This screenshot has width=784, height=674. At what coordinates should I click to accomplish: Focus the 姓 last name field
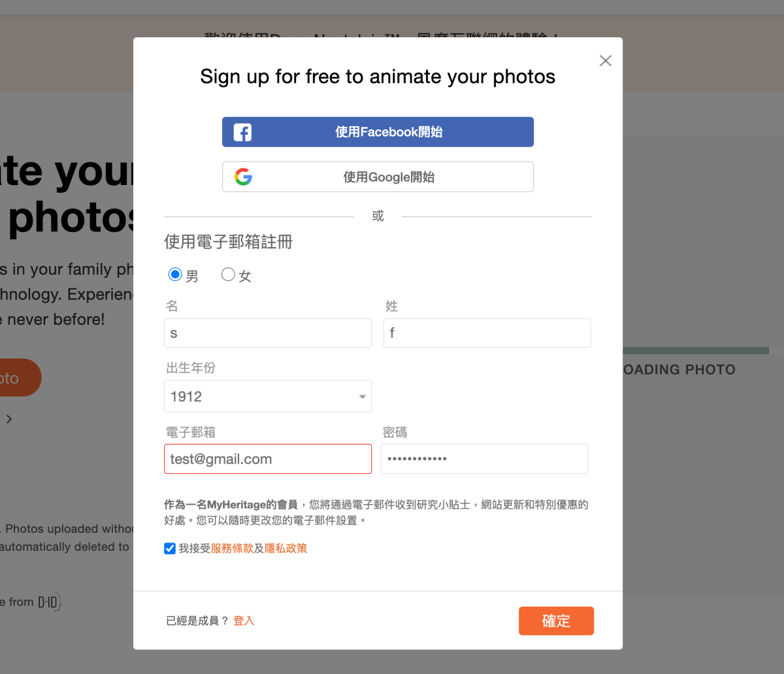(487, 333)
